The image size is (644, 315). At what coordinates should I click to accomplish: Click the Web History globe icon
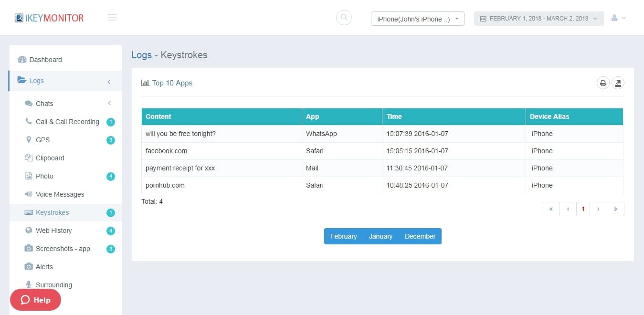coord(28,230)
